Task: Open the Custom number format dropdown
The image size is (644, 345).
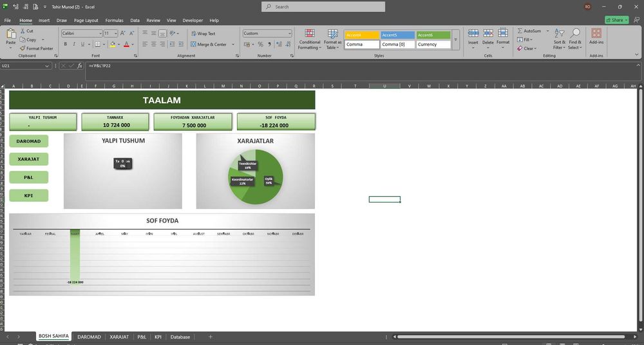Action: click(290, 34)
